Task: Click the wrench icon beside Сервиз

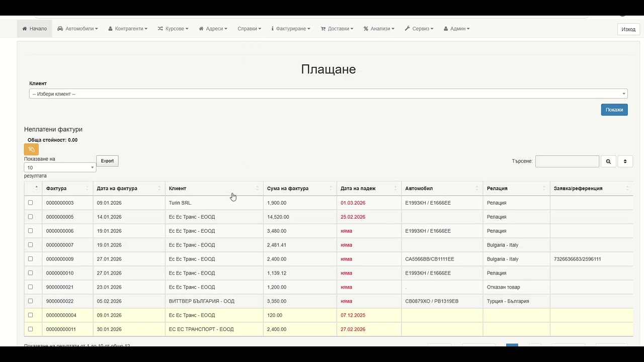Action: (x=408, y=29)
